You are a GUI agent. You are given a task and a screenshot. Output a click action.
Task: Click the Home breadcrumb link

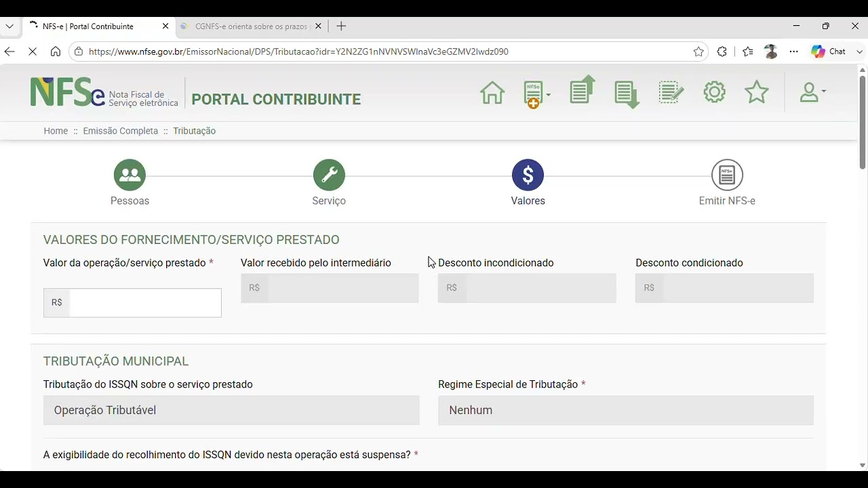click(x=56, y=131)
